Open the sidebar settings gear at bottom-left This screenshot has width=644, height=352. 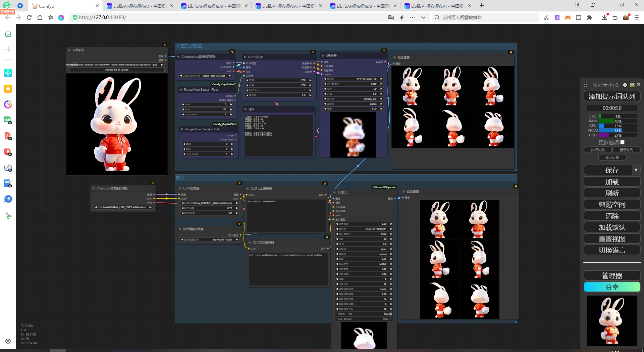click(8, 341)
